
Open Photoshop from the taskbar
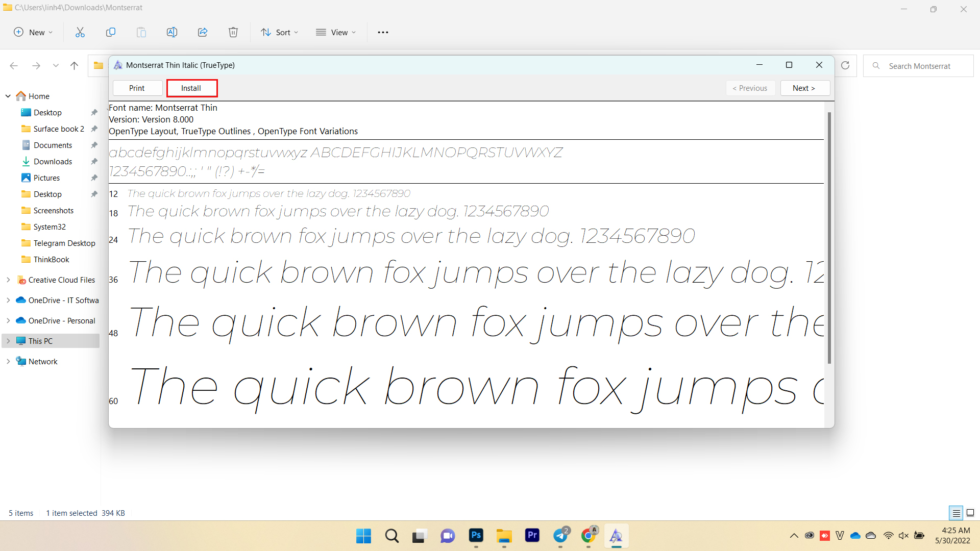476,536
